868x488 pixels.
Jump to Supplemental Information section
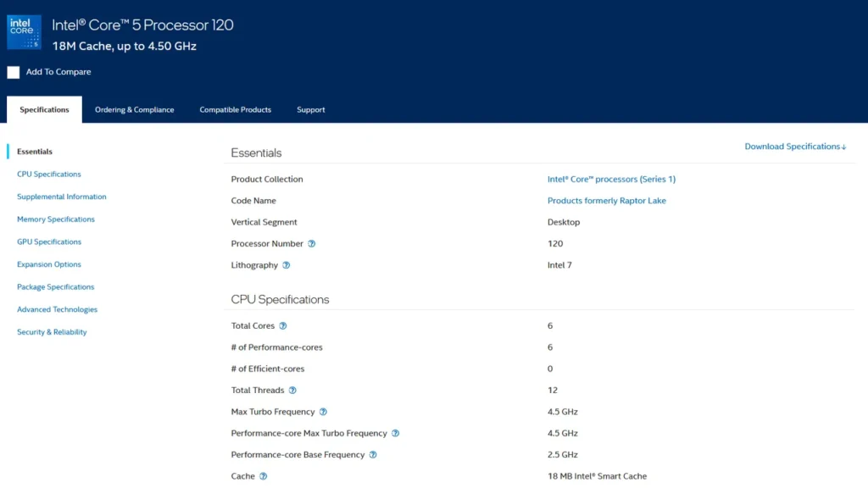(x=61, y=197)
